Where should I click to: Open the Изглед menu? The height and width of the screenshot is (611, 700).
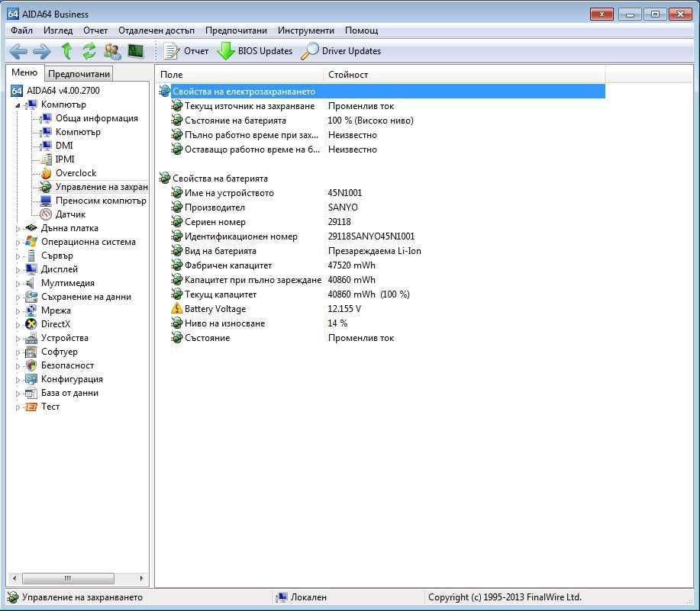[58, 31]
